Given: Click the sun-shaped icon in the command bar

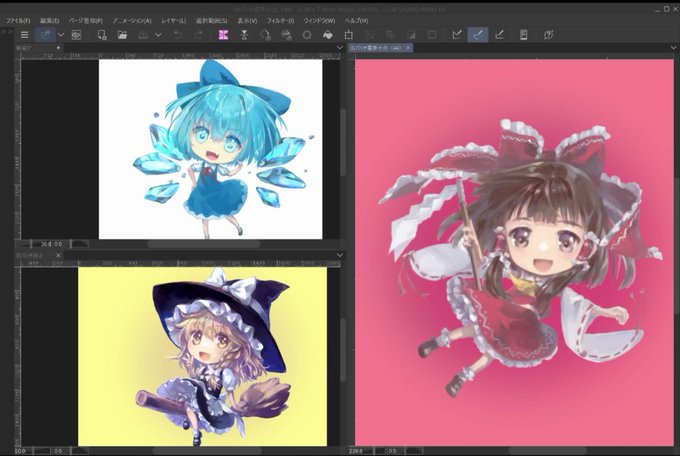Looking at the screenshot, I should click(x=307, y=35).
